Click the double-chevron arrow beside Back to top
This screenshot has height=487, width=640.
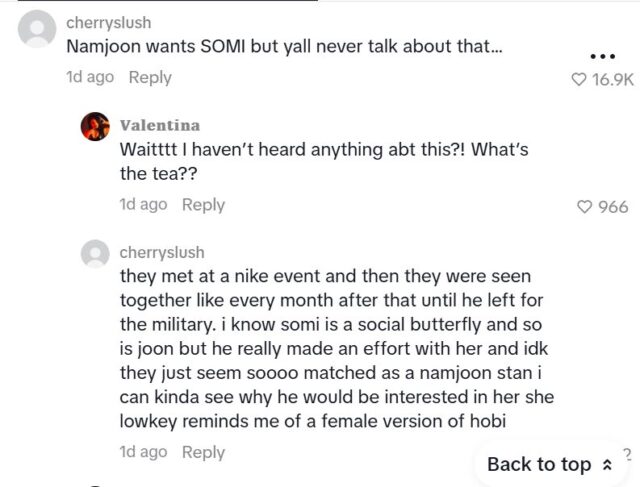[606, 465]
